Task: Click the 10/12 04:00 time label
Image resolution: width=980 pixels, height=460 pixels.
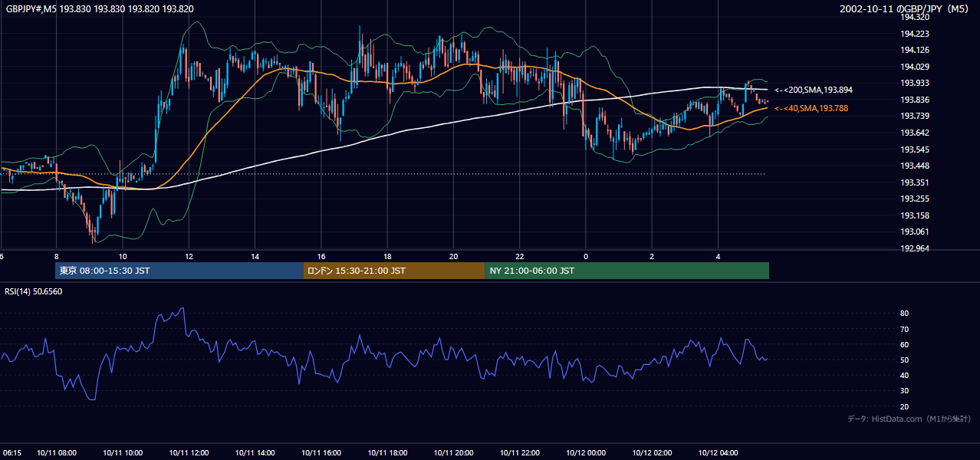Action: click(x=718, y=453)
